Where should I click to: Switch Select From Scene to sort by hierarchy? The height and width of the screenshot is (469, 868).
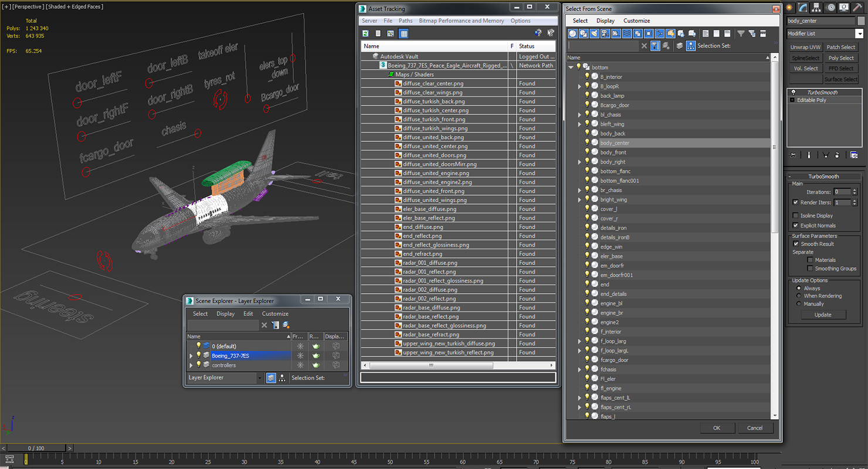690,46
